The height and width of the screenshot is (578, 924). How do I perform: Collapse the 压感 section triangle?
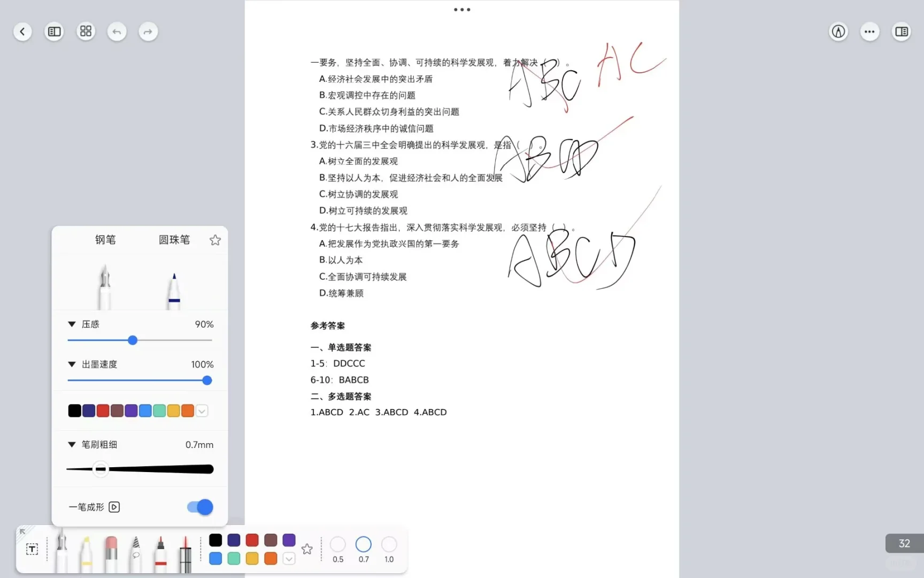point(72,324)
